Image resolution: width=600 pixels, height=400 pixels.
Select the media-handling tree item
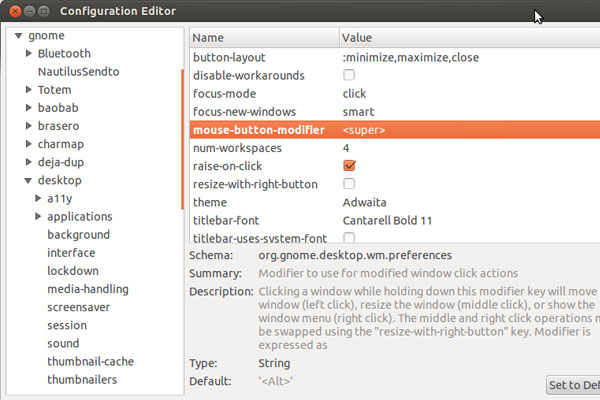pyautogui.click(x=88, y=289)
